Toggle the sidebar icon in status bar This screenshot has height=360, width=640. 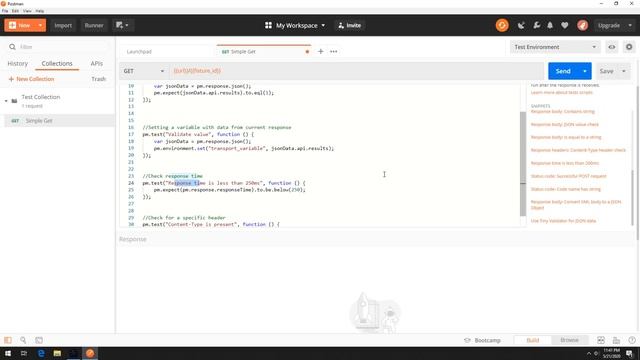pyautogui.click(x=8, y=340)
